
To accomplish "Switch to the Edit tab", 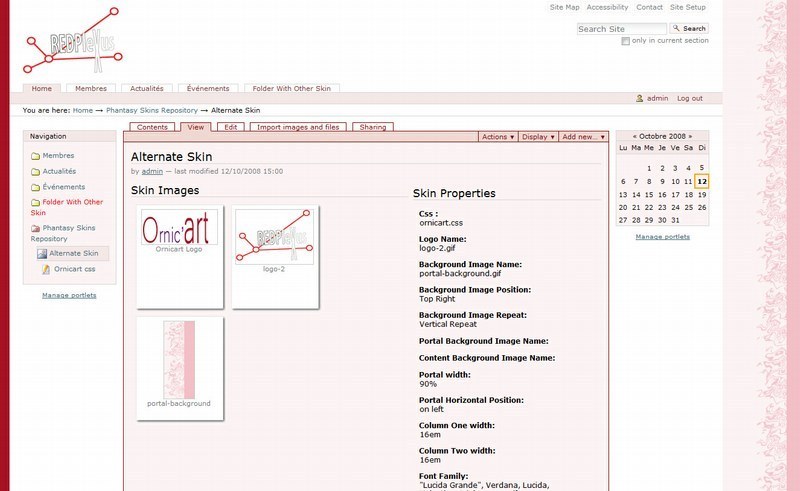I will click(230, 127).
